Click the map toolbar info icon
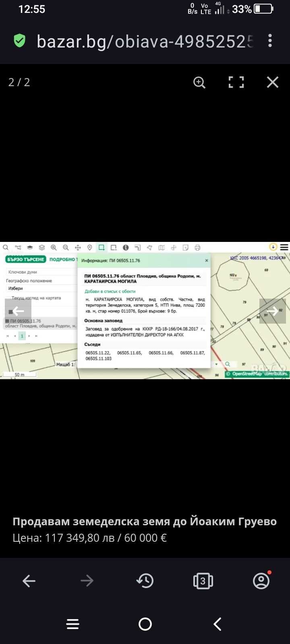Image resolution: width=290 pixels, height=644 pixels. tap(126, 248)
